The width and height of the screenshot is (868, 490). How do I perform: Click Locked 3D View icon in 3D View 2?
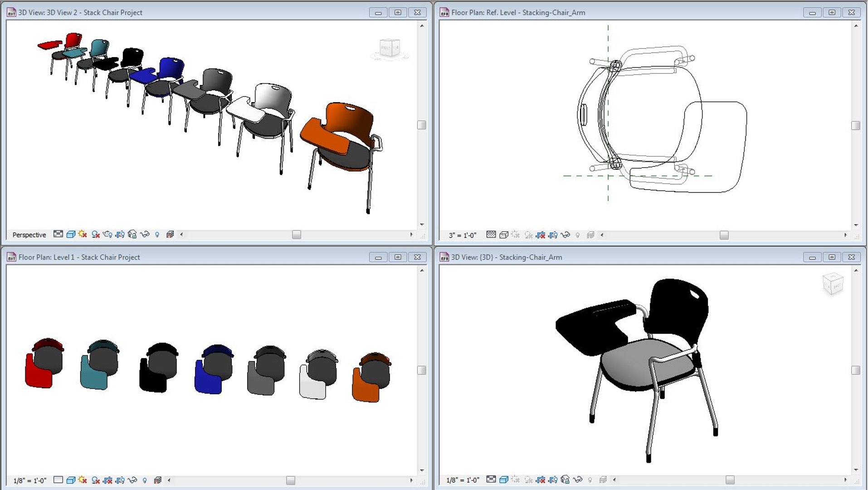132,234
